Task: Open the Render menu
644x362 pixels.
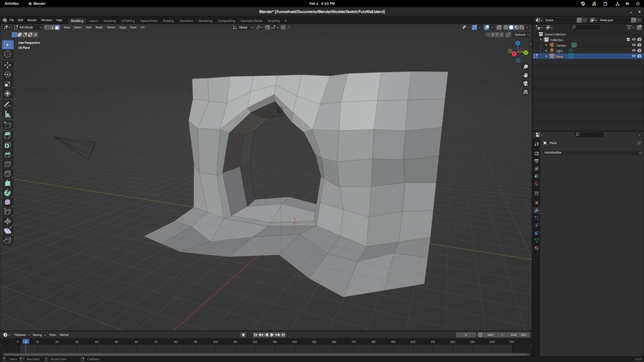Action: 32,20
